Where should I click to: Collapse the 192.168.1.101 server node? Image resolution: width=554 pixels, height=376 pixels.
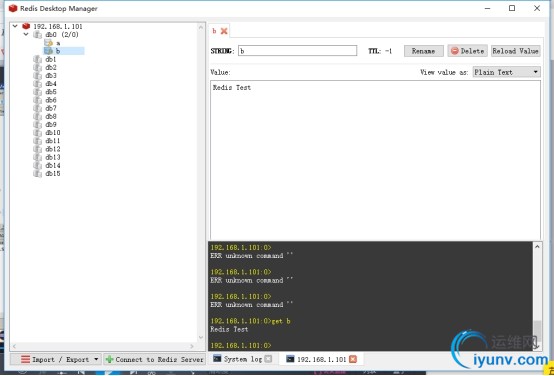tap(15, 26)
